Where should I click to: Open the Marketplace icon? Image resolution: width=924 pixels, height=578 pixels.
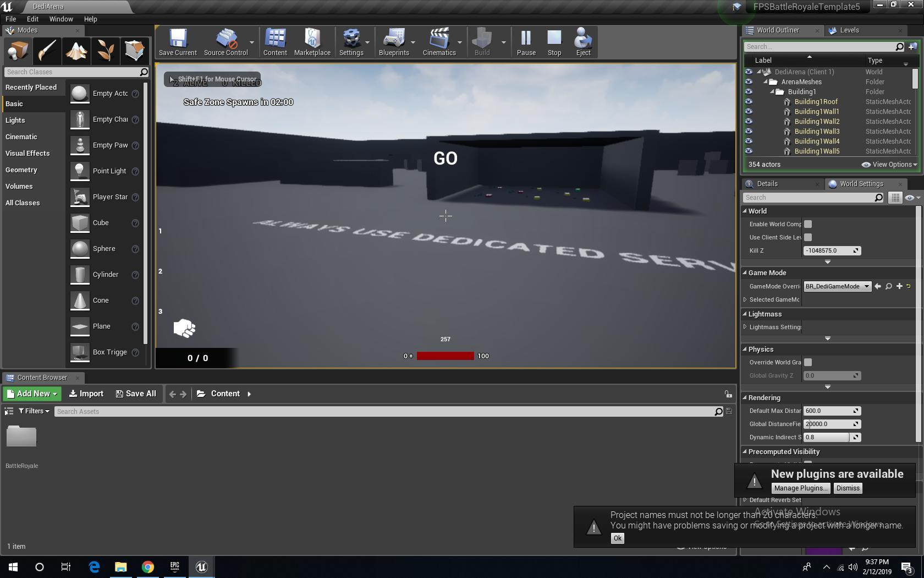(x=312, y=42)
